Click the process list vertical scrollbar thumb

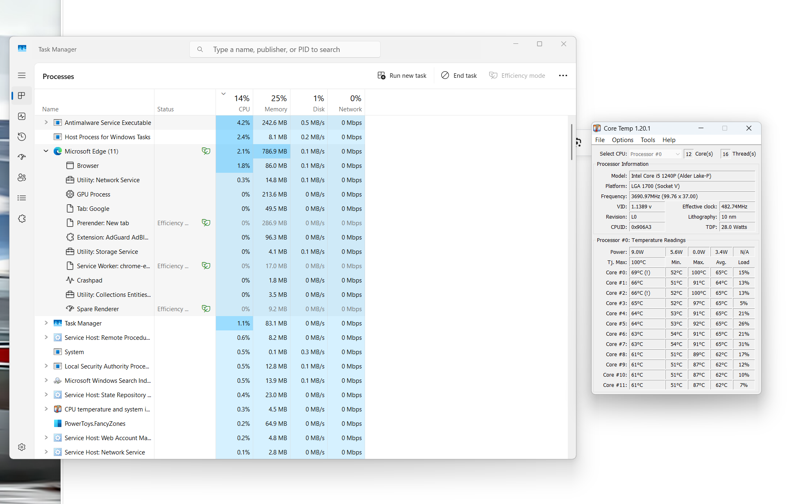tap(572, 142)
